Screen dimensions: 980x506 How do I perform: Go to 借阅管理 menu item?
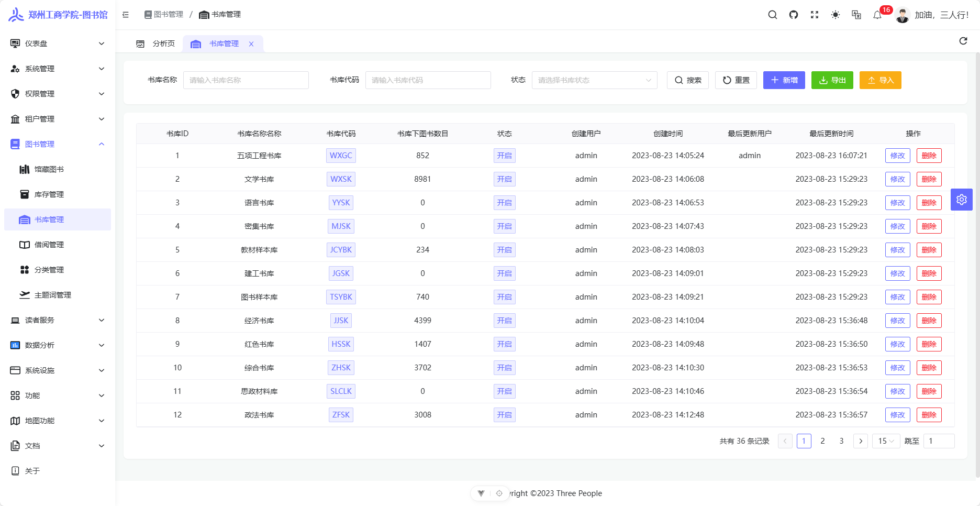point(58,245)
